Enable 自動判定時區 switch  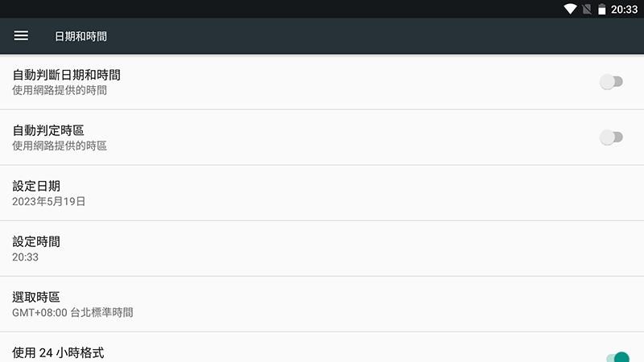click(611, 137)
